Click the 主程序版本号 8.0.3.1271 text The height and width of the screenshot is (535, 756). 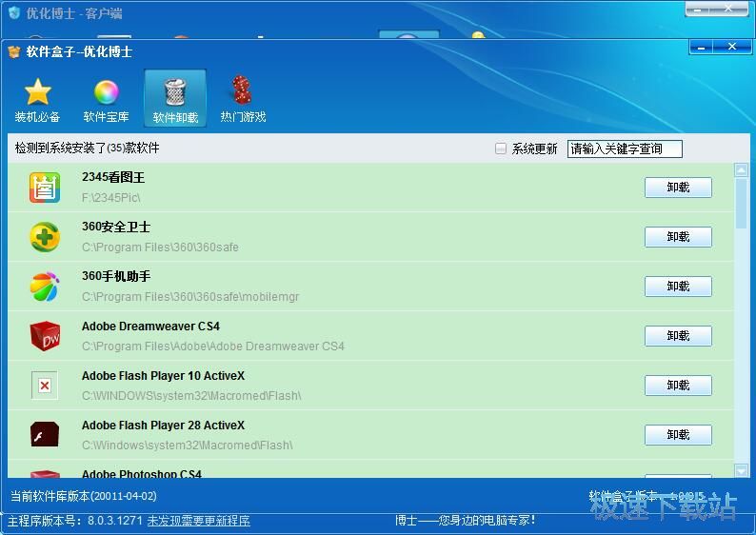tap(75, 521)
